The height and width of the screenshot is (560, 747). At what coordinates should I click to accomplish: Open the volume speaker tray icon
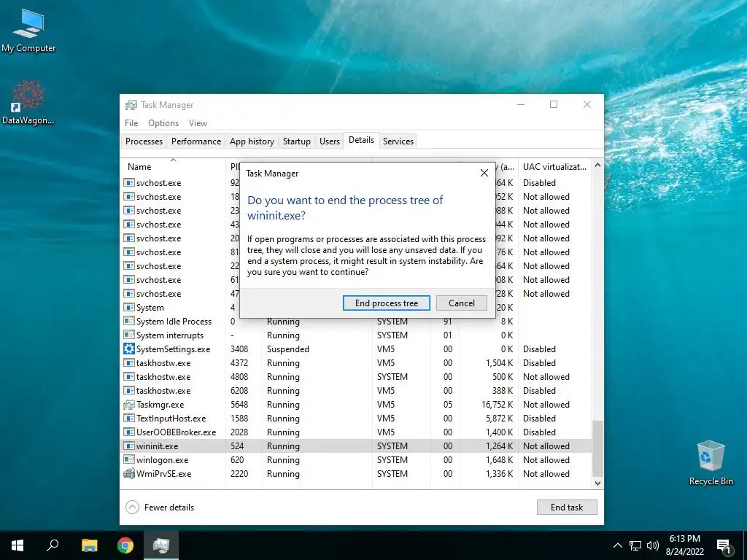653,545
